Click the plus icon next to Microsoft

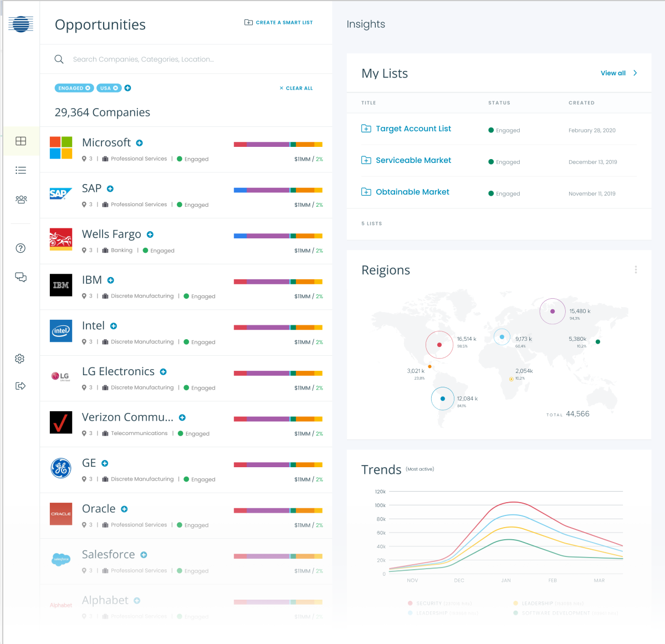click(x=140, y=143)
